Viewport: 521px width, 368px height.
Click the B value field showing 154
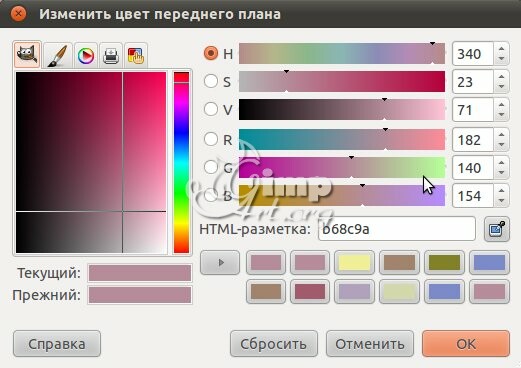click(473, 196)
